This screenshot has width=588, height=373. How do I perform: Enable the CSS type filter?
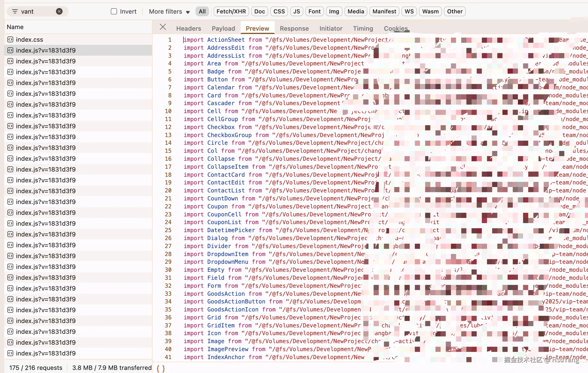pyautogui.click(x=279, y=11)
